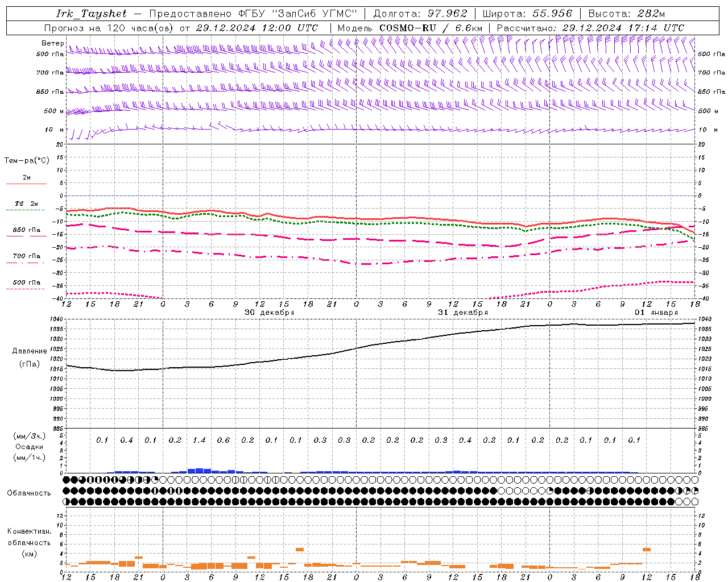Click the 'Td 2м' dew point legend entry
728x582 pixels.
pyautogui.click(x=26, y=203)
